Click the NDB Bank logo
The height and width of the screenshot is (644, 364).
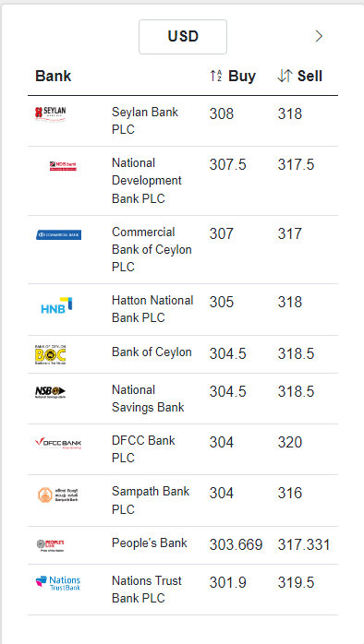[x=63, y=166]
